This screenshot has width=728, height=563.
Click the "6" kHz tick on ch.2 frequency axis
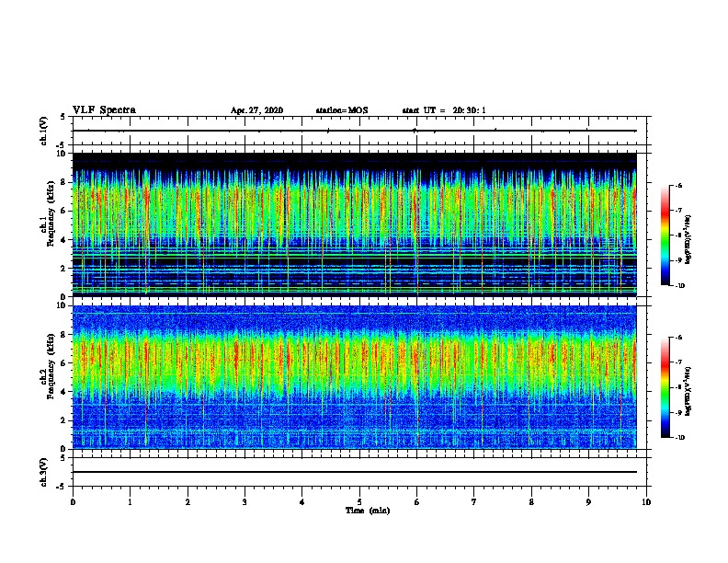tap(64, 363)
